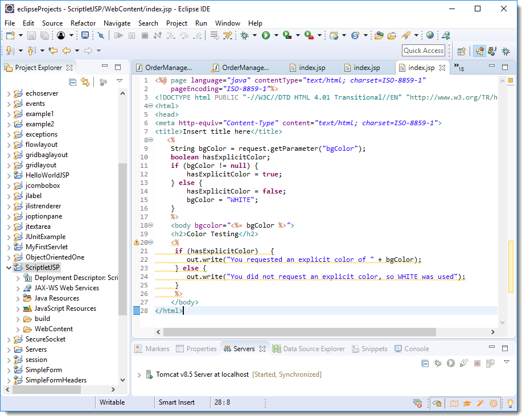Switch to the Console tab
Viewport: 526px width, 420px height.
(x=412, y=349)
